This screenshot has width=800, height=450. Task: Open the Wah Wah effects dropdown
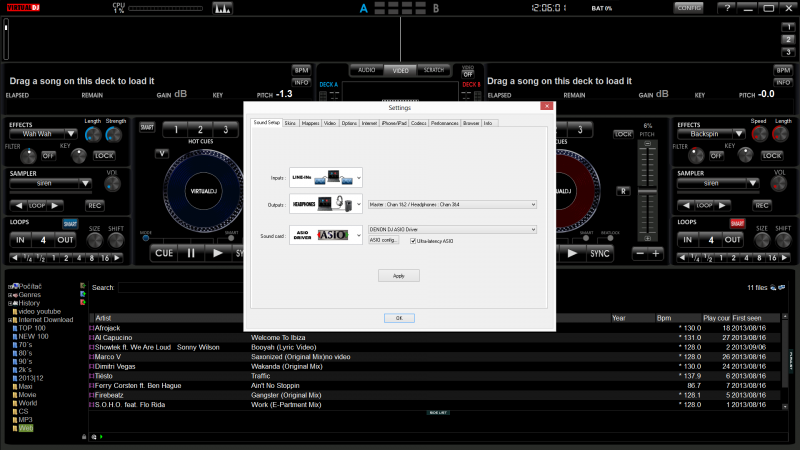[x=44, y=133]
